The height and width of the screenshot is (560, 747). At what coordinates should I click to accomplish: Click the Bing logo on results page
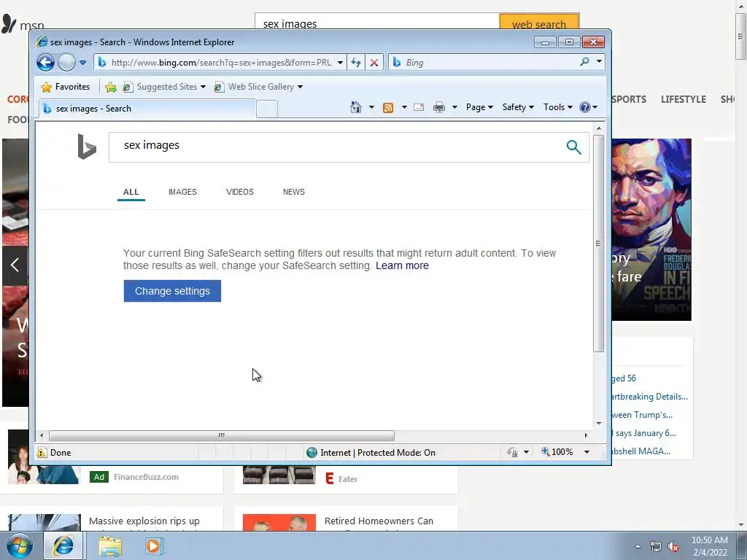click(87, 146)
